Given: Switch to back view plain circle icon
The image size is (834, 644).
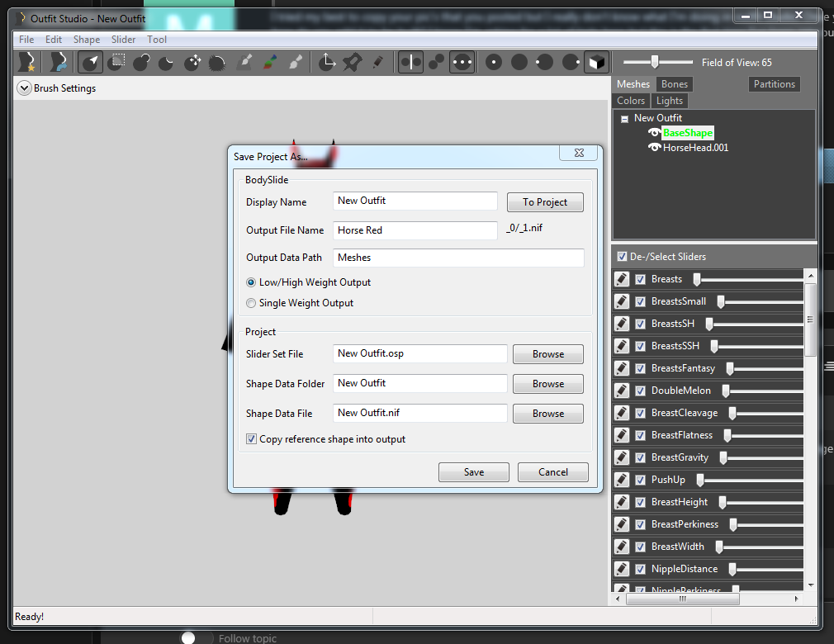Looking at the screenshot, I should pos(519,62).
